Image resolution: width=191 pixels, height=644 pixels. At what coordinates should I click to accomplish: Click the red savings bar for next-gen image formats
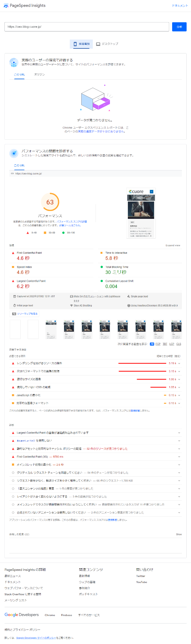tap(142, 371)
